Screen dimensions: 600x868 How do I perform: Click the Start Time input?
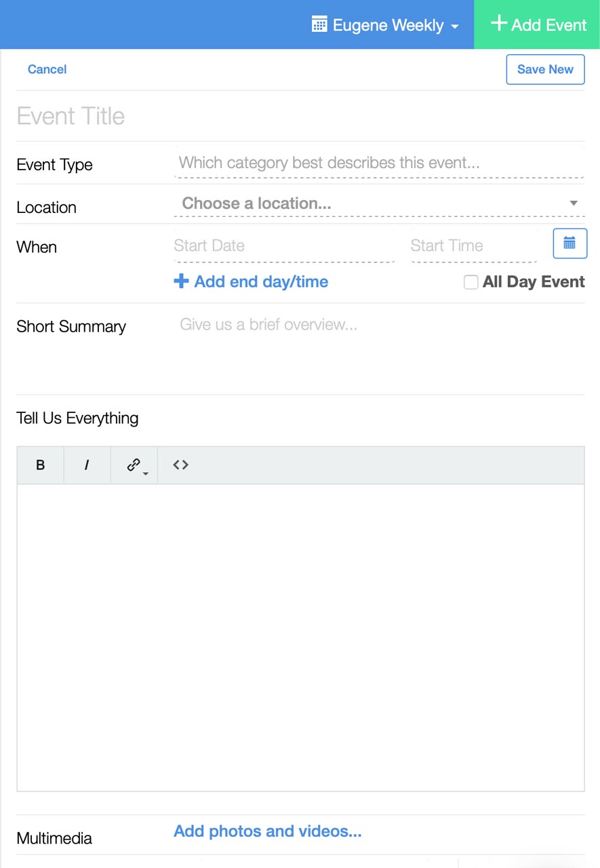pos(474,245)
